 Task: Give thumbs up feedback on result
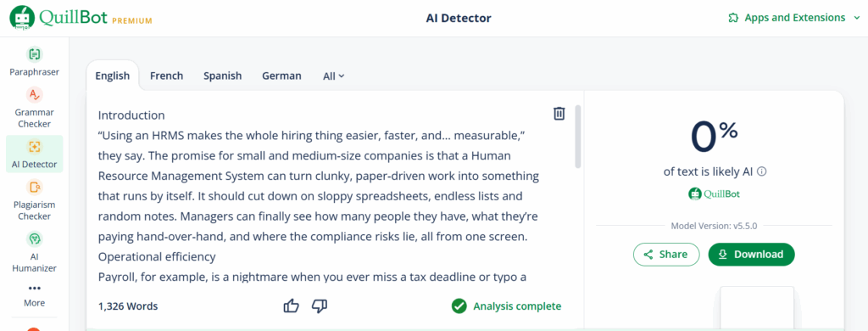[x=292, y=306]
